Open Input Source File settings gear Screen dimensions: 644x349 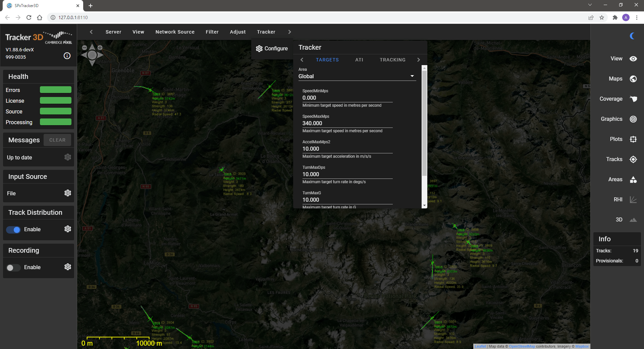point(68,193)
